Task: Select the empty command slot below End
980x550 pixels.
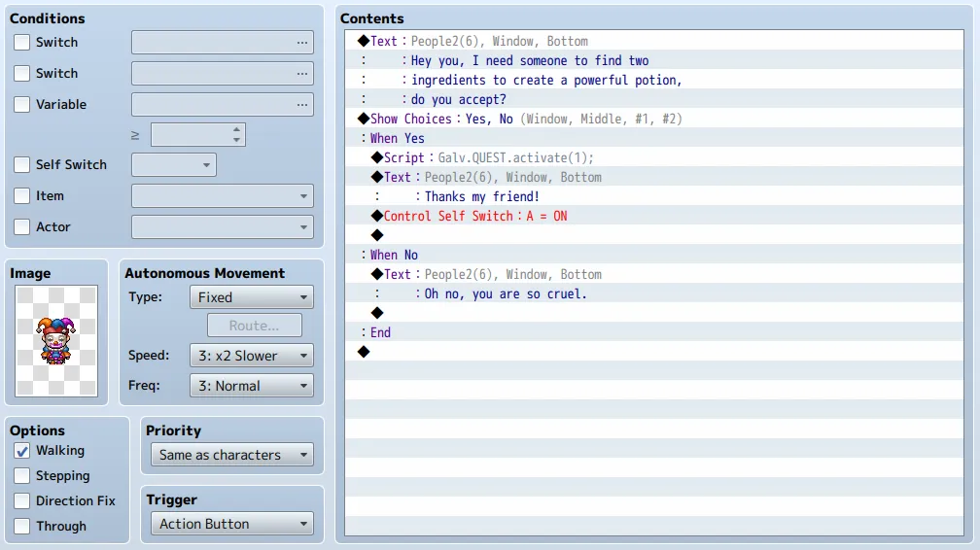Action: point(653,352)
